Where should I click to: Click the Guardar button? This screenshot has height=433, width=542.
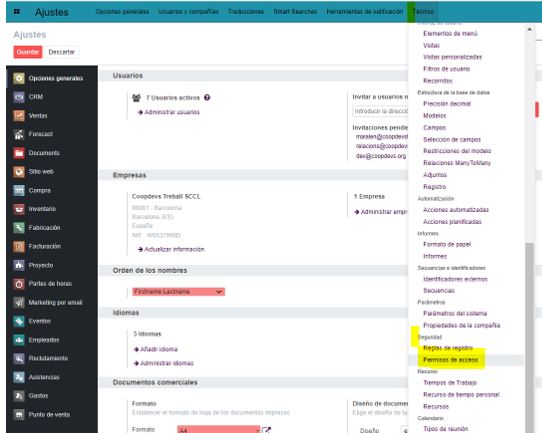28,52
